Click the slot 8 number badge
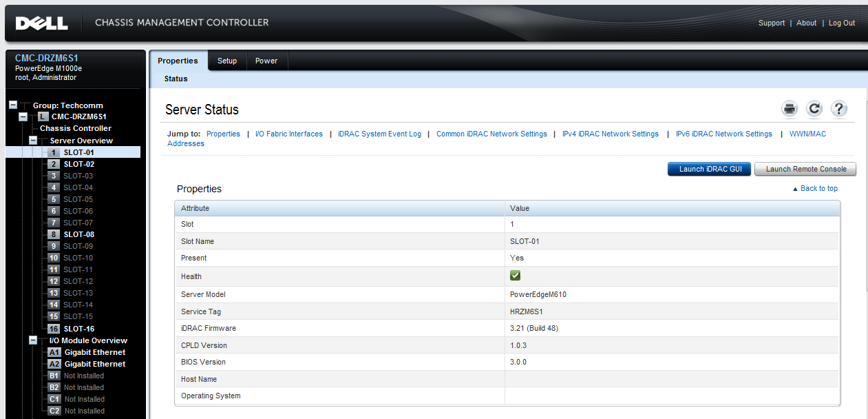The width and height of the screenshot is (868, 419). (x=54, y=234)
